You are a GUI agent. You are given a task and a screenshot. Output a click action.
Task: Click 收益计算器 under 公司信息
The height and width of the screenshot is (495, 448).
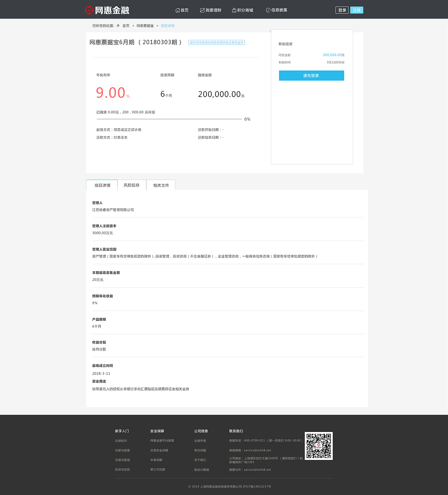pos(202,469)
